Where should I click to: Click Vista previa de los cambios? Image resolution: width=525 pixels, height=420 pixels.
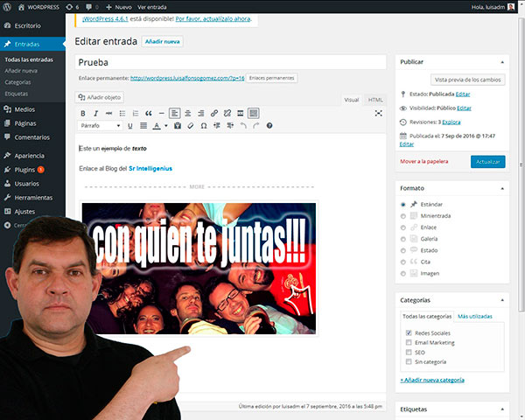(x=468, y=80)
